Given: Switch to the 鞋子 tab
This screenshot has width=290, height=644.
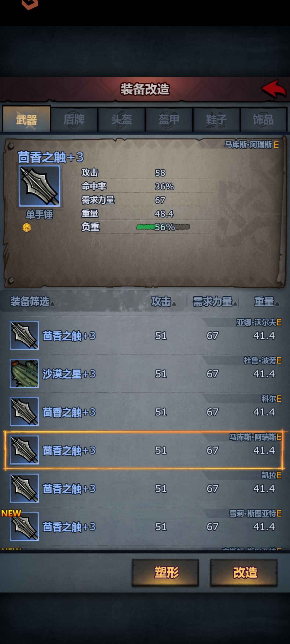Looking at the screenshot, I should click(x=216, y=120).
